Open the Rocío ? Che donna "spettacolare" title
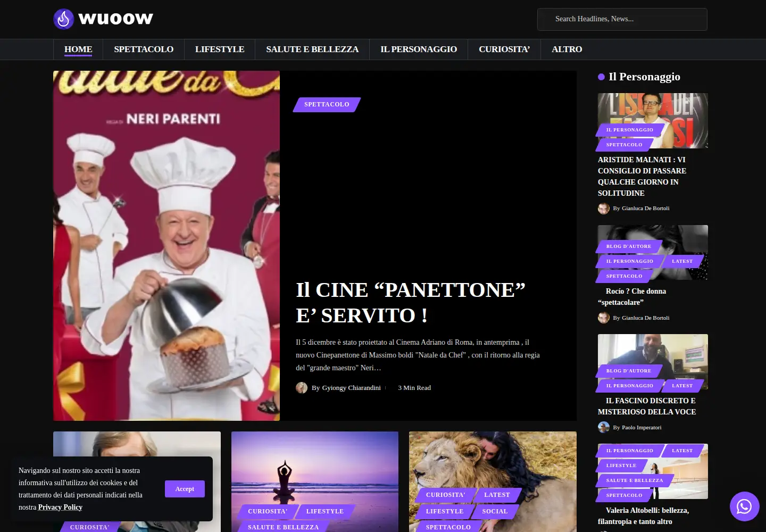This screenshot has height=532, width=766. (632, 297)
